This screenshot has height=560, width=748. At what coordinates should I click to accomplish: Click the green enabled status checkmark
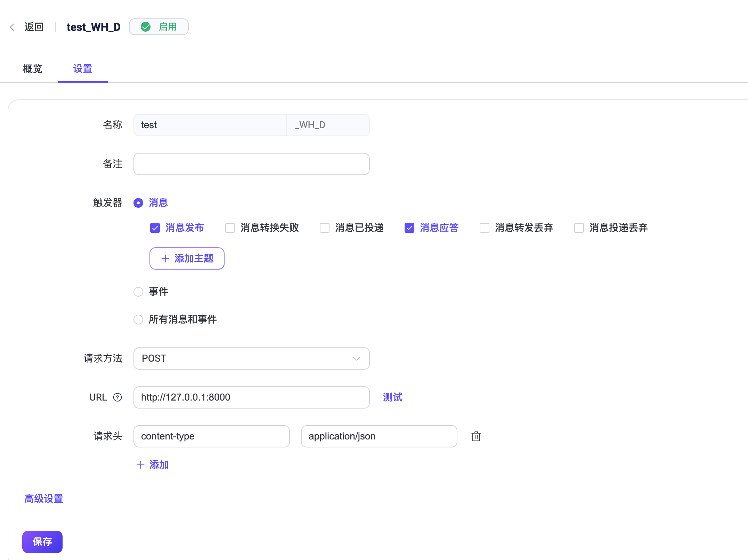146,27
